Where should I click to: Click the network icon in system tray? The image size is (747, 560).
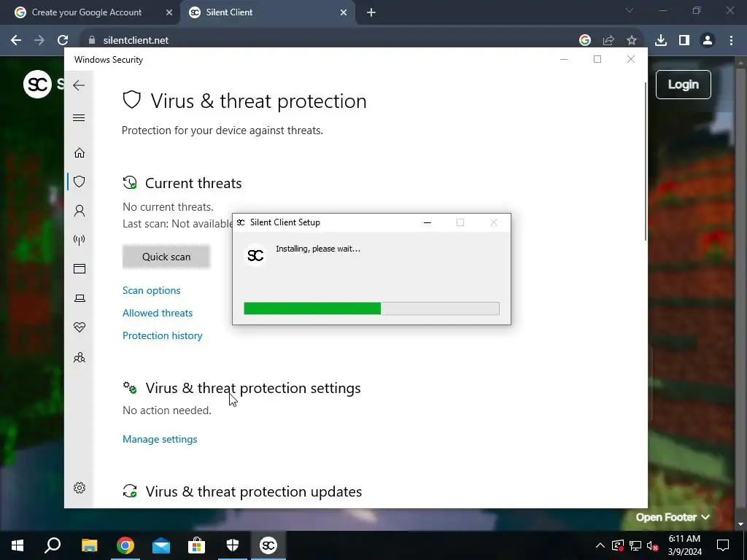(x=635, y=545)
